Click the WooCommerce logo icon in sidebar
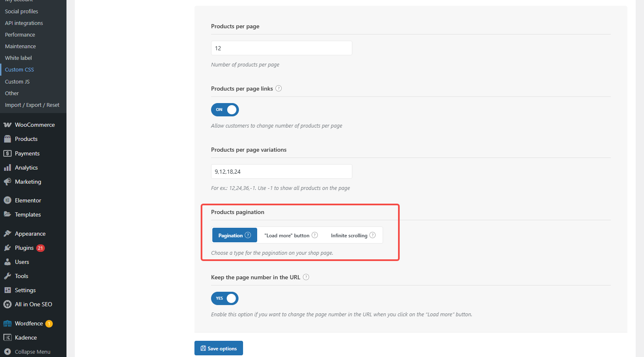 coord(7,125)
